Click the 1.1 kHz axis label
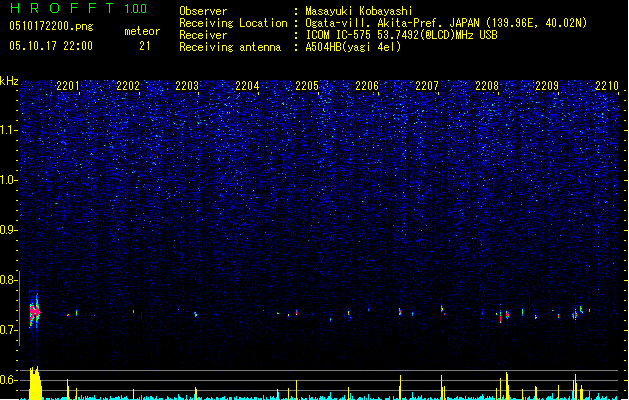Screen dimensions: 629x400 click(9, 130)
